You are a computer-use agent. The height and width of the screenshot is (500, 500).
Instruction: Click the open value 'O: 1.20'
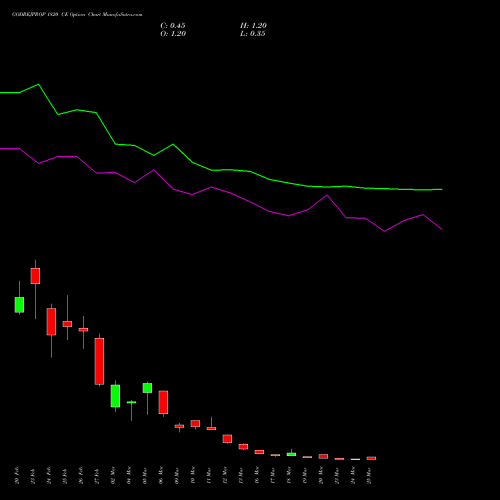point(173,34)
